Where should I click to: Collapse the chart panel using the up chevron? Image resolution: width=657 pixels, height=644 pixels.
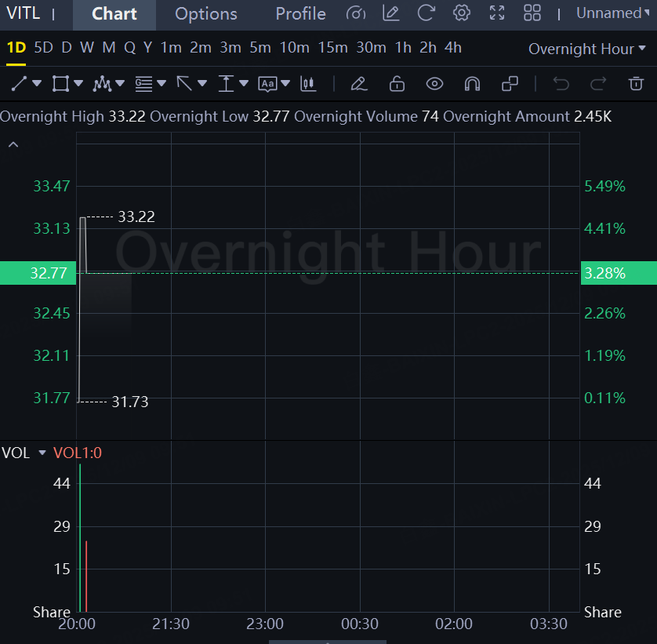13,144
